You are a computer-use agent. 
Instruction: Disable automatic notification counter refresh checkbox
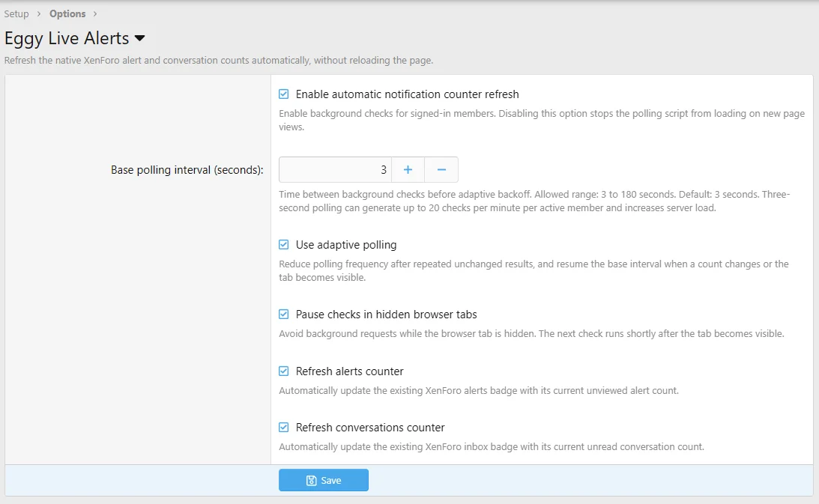point(284,94)
